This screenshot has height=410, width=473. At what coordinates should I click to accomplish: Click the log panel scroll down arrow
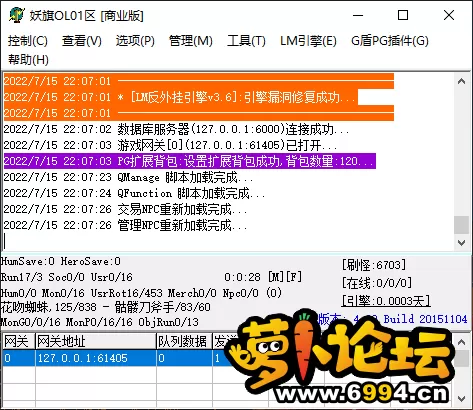point(462,243)
